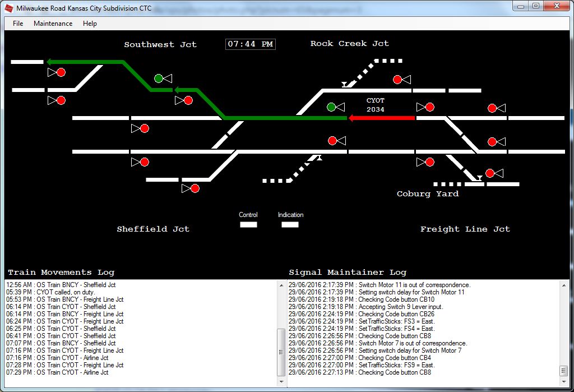Click the red signal below Rock Creek Jct label
The height and width of the screenshot is (392, 574).
(x=397, y=80)
